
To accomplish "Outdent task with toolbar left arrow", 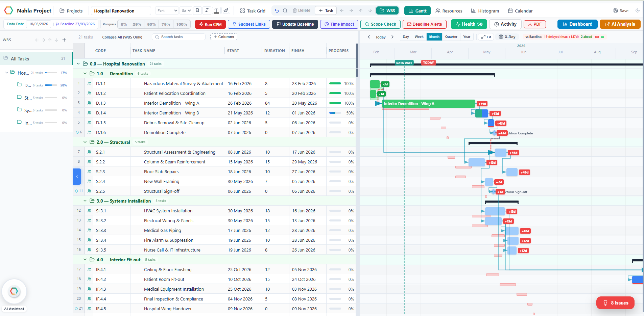I will click(x=342, y=11).
